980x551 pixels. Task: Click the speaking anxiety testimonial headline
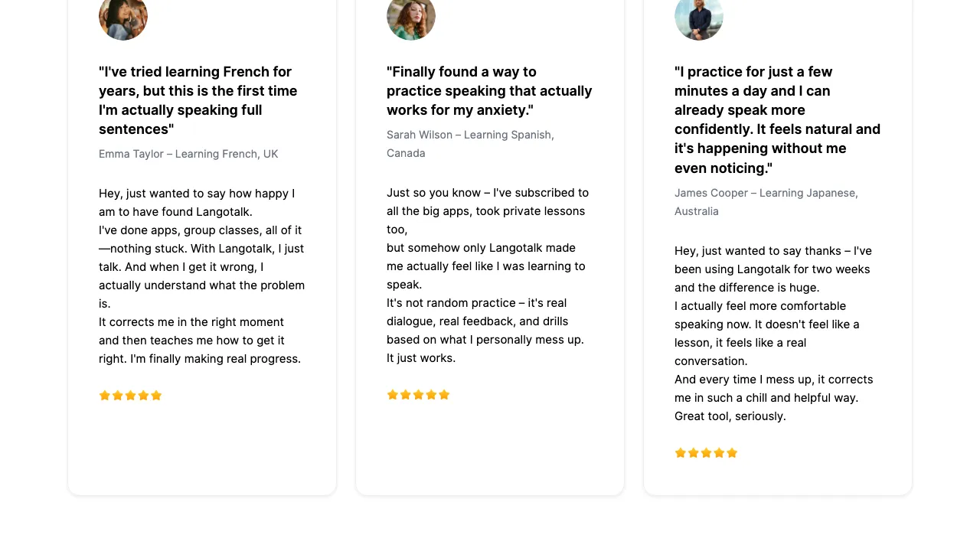click(x=489, y=91)
